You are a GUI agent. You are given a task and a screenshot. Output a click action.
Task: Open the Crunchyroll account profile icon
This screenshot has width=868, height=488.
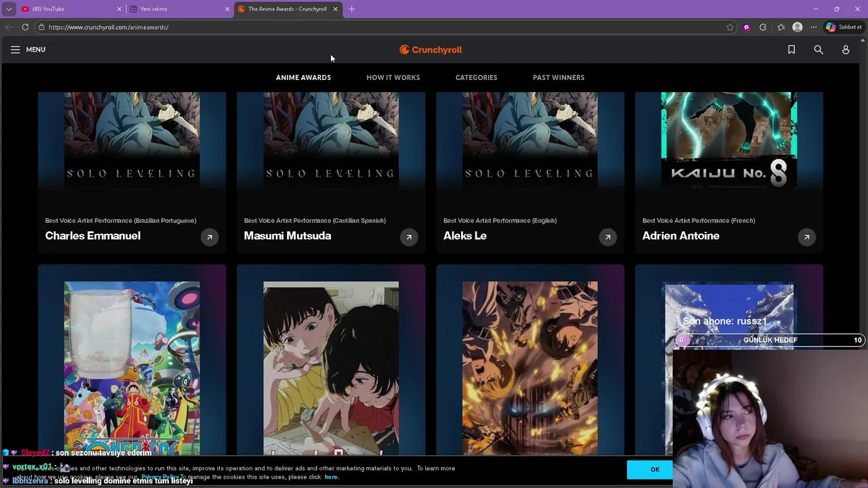[846, 49]
